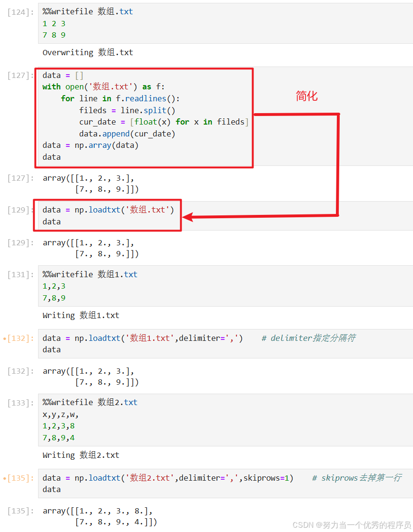Click the 'Writing 数组1.txt' output text
Screen dimensions: 413x532
81,316
